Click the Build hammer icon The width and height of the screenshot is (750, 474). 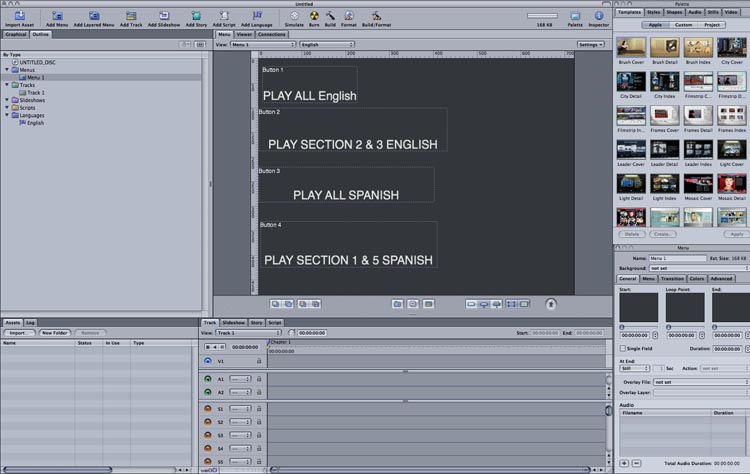click(x=330, y=16)
